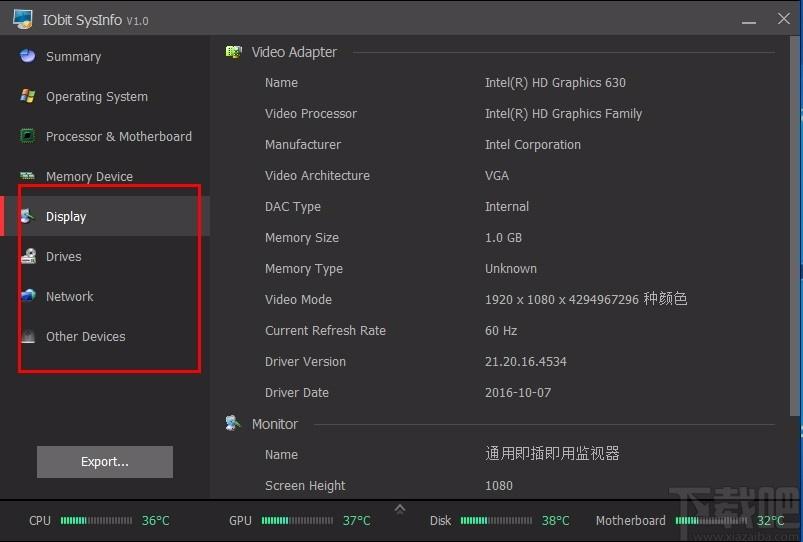Open the Summary page
Viewport: 803px width, 542px height.
click(x=105, y=56)
